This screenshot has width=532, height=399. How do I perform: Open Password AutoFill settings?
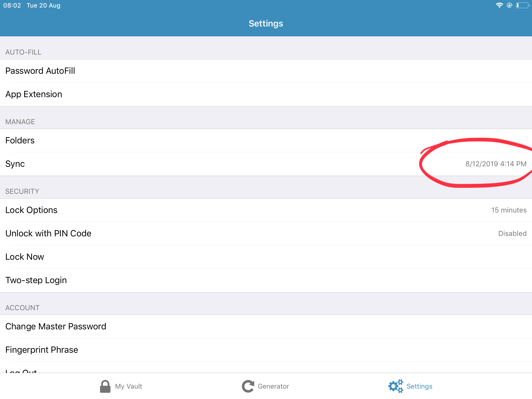pos(40,71)
